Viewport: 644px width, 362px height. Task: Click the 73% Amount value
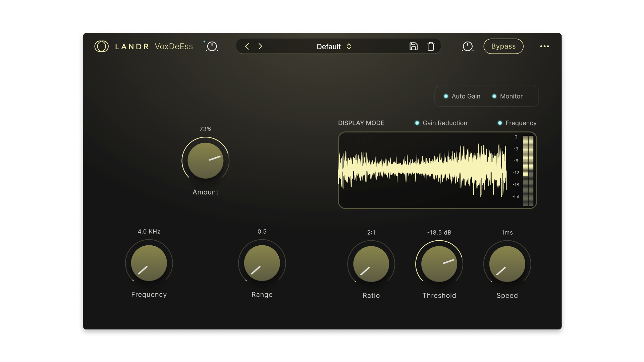click(x=205, y=129)
